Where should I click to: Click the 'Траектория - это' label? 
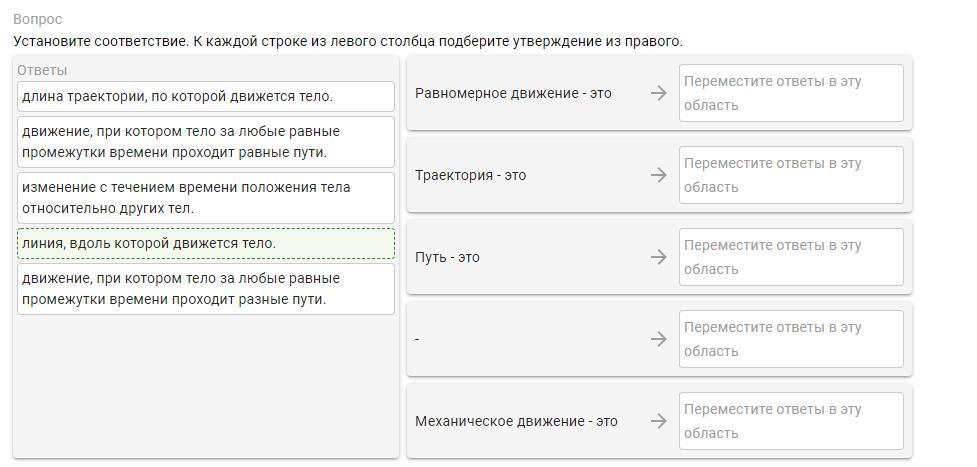pyautogui.click(x=471, y=175)
